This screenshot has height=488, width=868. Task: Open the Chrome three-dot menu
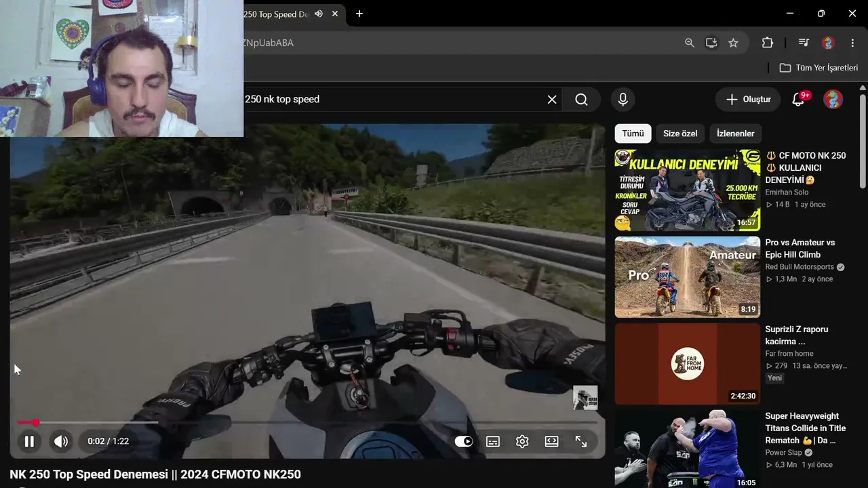pyautogui.click(x=852, y=43)
